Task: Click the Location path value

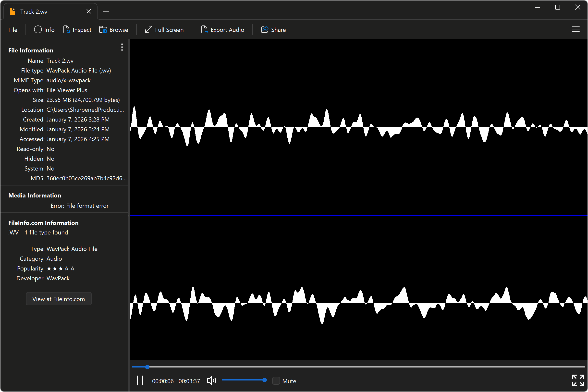Action: coord(85,110)
